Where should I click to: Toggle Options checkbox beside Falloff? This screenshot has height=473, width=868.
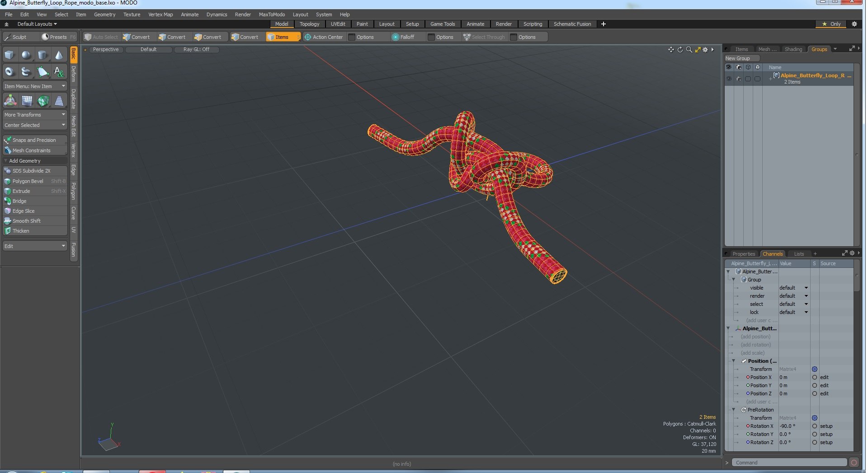431,37
